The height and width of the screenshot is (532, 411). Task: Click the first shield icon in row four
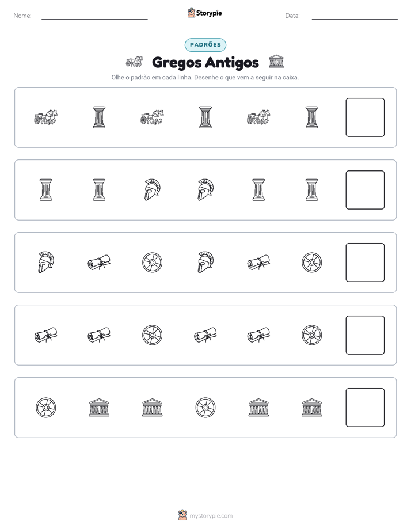[153, 335]
